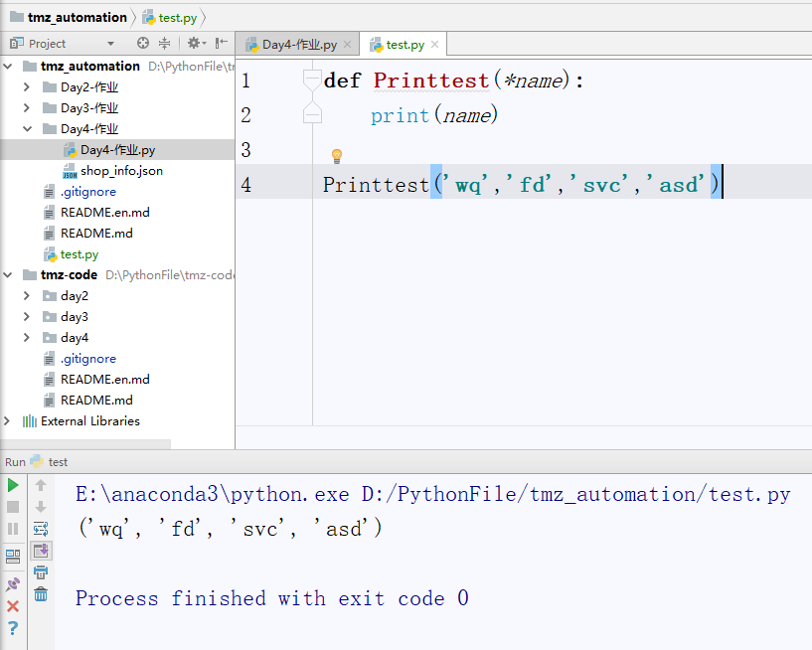Rerun the test script with the green play icon
This screenshot has height=650, width=812.
pos(13,485)
